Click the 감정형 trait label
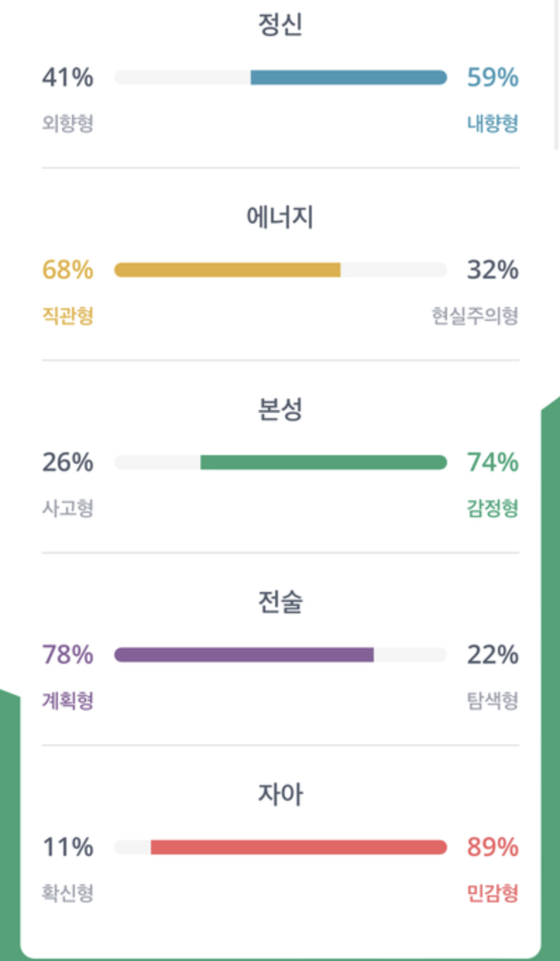 pyautogui.click(x=492, y=509)
